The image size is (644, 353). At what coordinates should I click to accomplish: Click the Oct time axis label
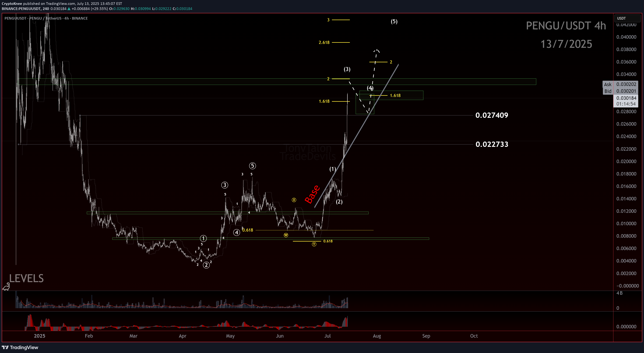[474, 336]
